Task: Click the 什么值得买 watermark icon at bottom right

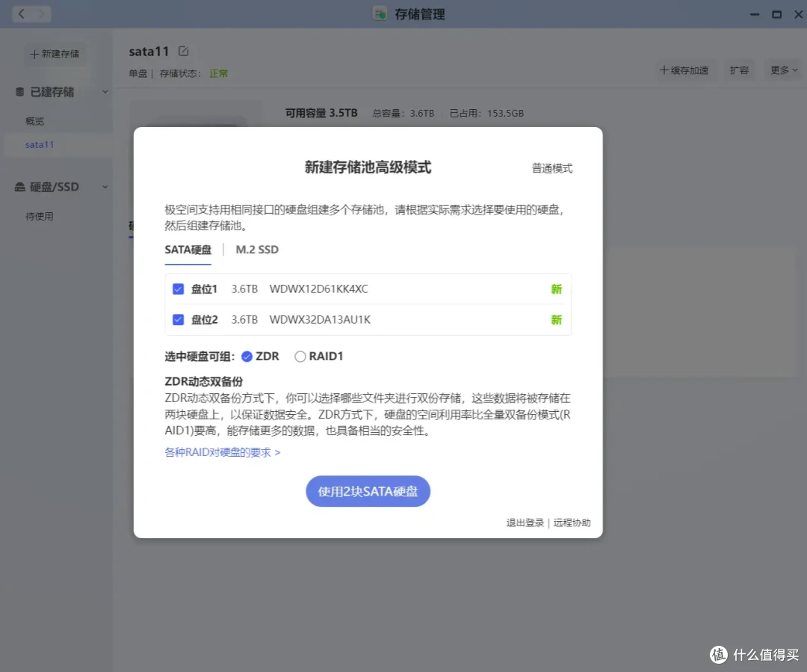Action: (718, 656)
